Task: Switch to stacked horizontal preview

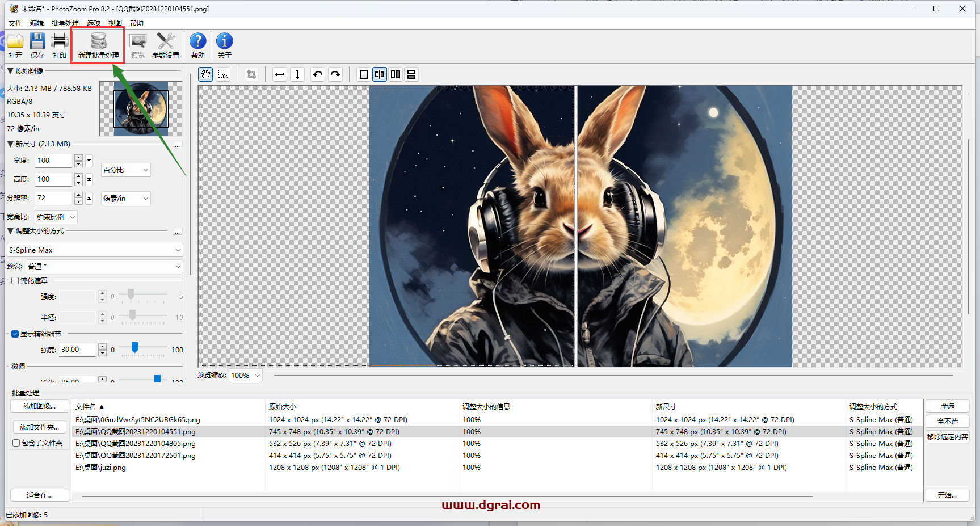Action: tap(411, 74)
